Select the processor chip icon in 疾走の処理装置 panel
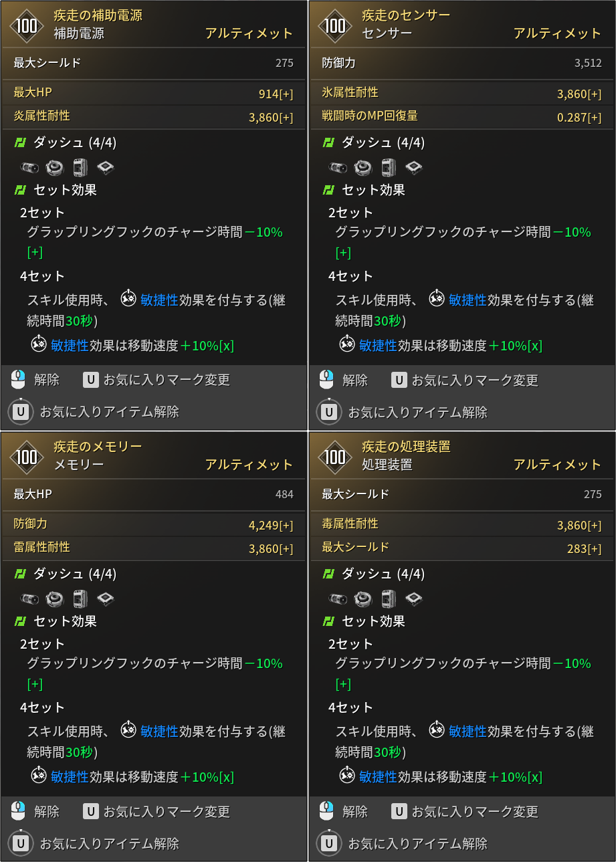616x862 pixels. tap(413, 598)
